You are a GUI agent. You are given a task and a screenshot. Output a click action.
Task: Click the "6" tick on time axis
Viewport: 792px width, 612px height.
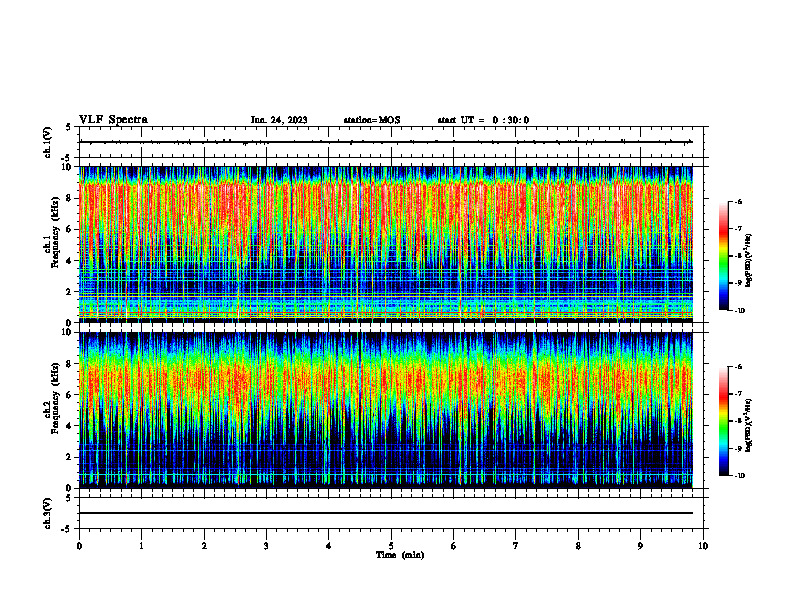[x=454, y=546]
